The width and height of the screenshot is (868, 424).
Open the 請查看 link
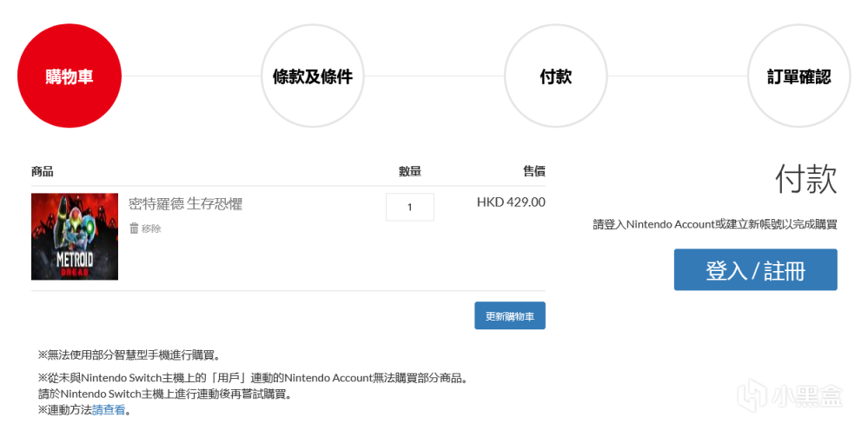(109, 411)
